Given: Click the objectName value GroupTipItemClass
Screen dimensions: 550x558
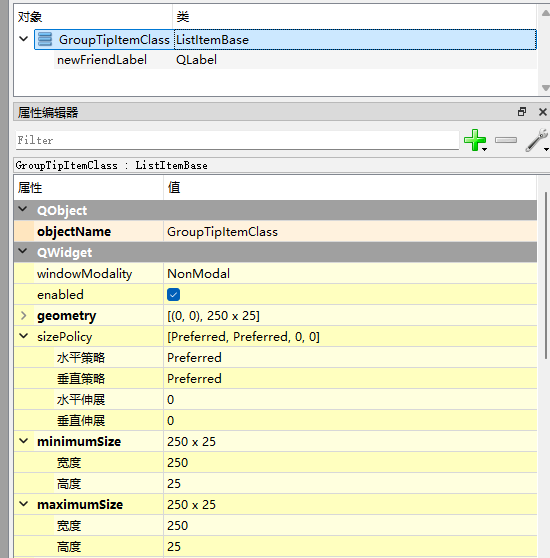Looking at the screenshot, I should [222, 232].
